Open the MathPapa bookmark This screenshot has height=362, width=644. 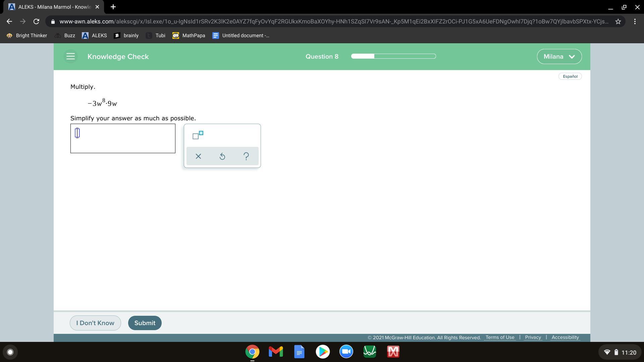(x=189, y=36)
